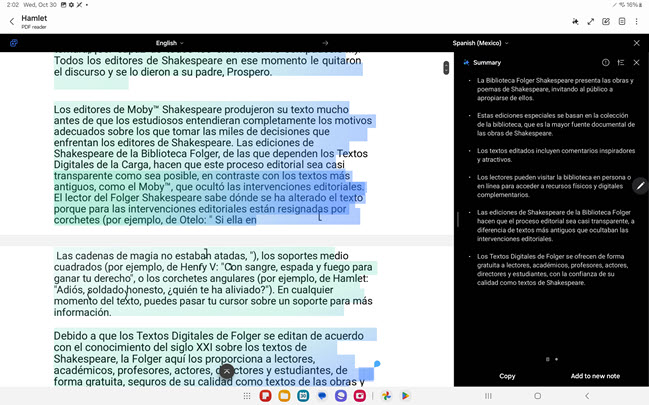Select summary bullet starting 'La Biblioteca Folger'
Image resolution: width=649 pixels, height=405 pixels.
tap(555, 89)
